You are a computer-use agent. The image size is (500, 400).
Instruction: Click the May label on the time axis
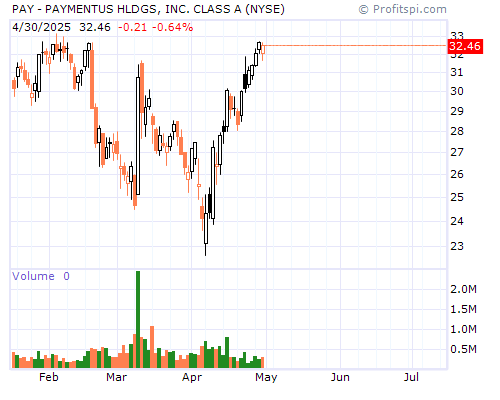click(266, 378)
